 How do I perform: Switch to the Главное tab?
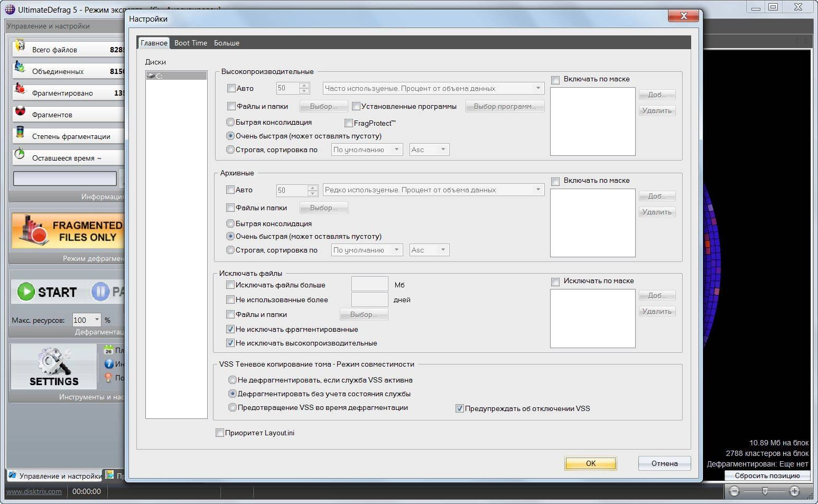pos(154,43)
